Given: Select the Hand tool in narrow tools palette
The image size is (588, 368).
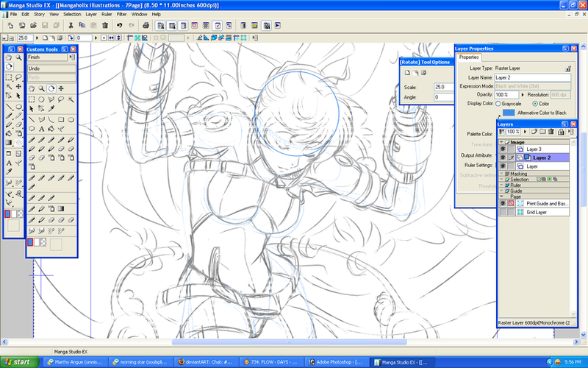Looking at the screenshot, I should (x=9, y=57).
